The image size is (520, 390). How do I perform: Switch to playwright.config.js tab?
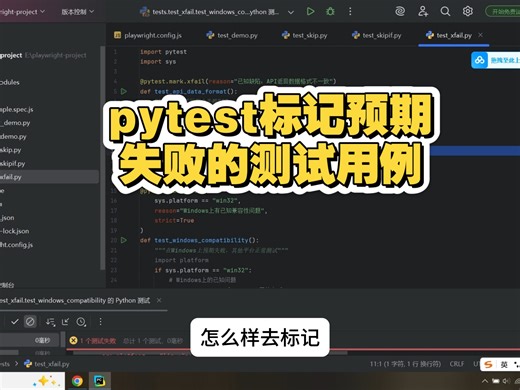148,35
